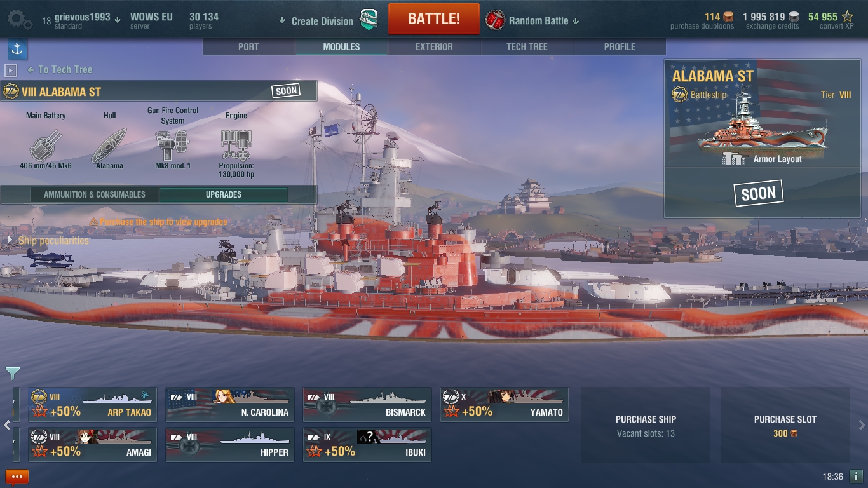Show the Ammunition & Consumables tab
This screenshot has height=488, width=868.
95,194
